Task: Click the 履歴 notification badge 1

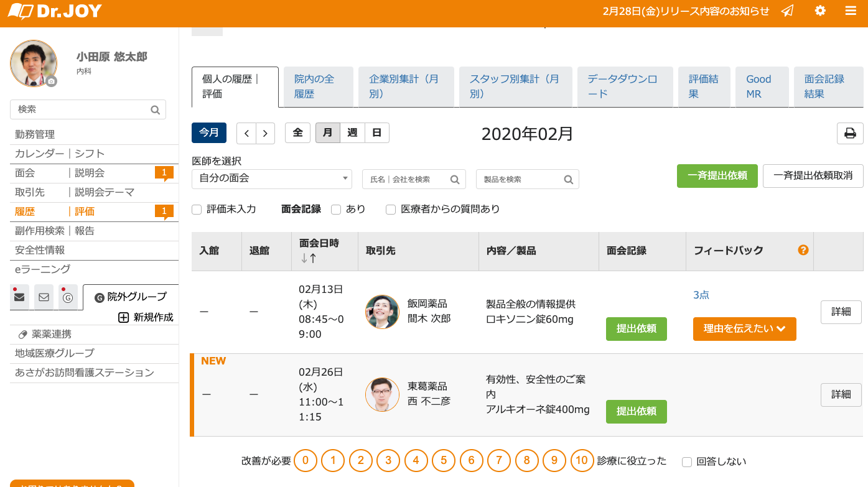Action: pos(164,211)
